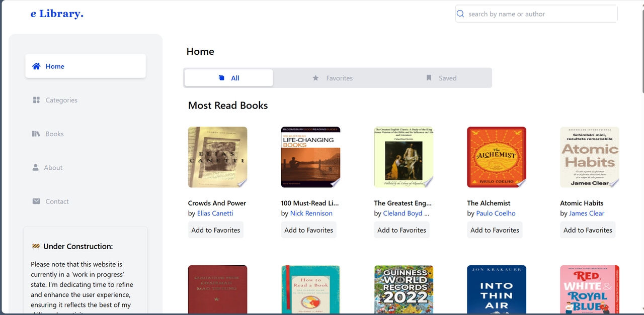Add The Alchemist to Favorites
The width and height of the screenshot is (644, 315).
tap(495, 230)
